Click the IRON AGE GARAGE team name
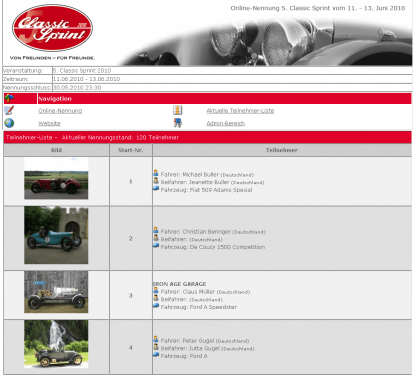Image resolution: width=417 pixels, height=375 pixels. coord(179,284)
